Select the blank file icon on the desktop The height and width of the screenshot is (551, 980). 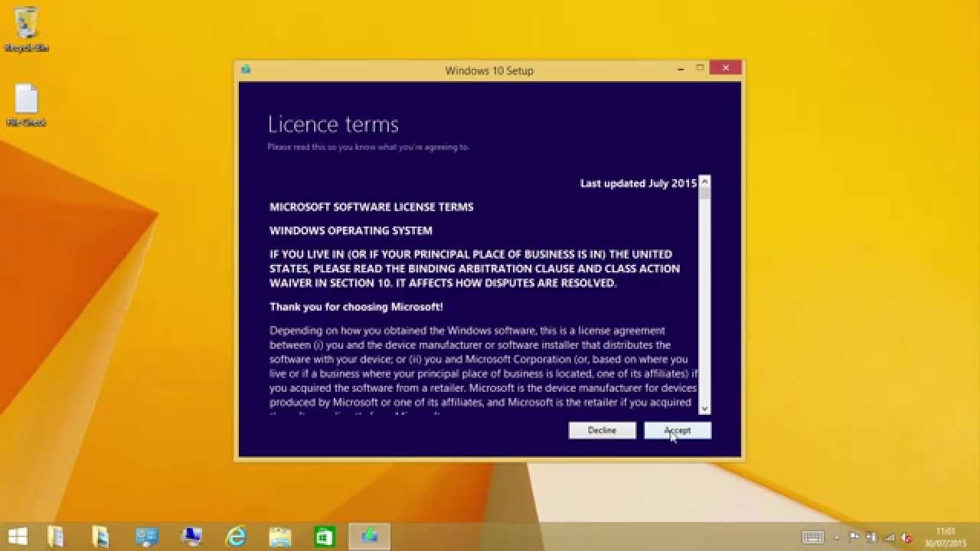coord(26,105)
